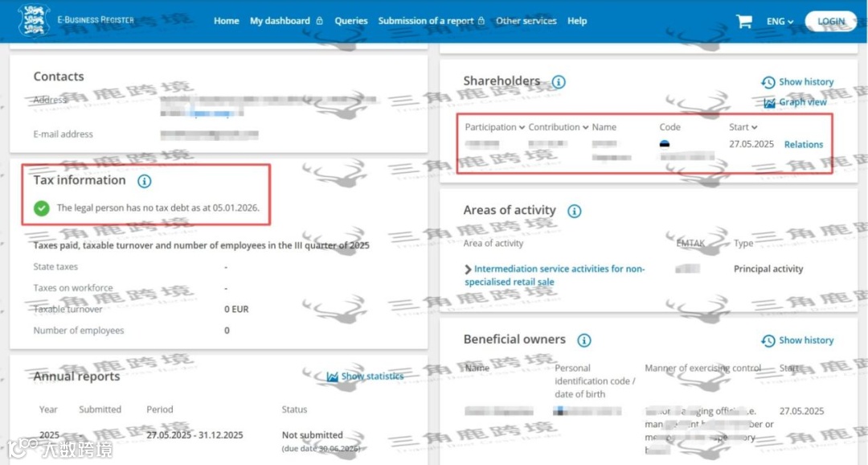Click the history clock icon in Shareholders
The image size is (868, 465).
[768, 82]
